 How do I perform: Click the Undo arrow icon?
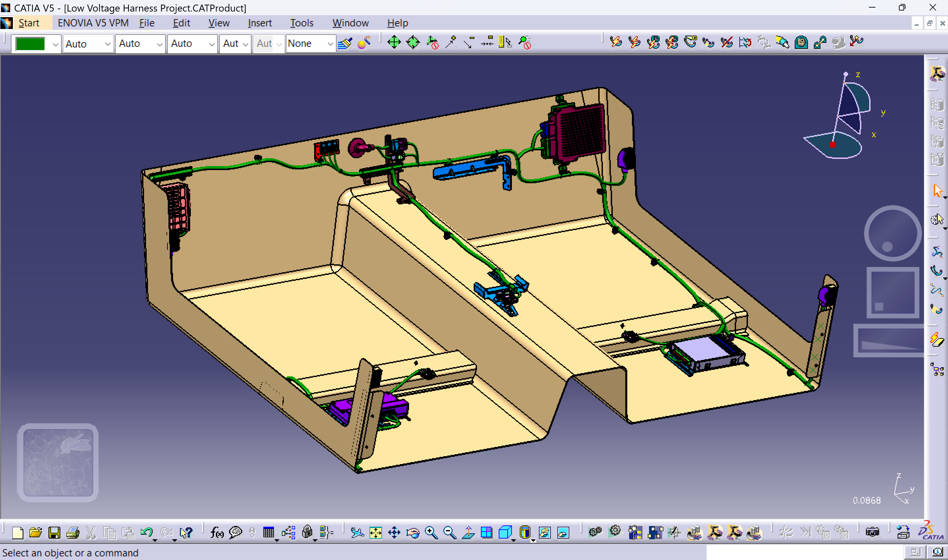146,532
